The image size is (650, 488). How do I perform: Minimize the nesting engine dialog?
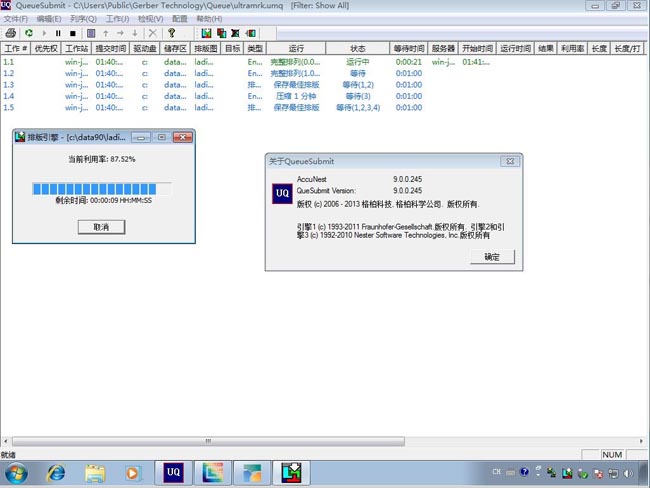[x=141, y=137]
